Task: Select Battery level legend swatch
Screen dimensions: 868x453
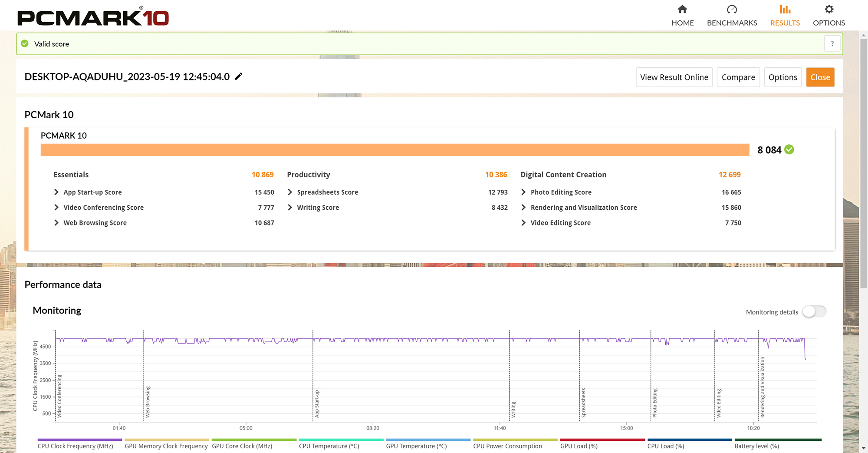Action: coord(778,440)
